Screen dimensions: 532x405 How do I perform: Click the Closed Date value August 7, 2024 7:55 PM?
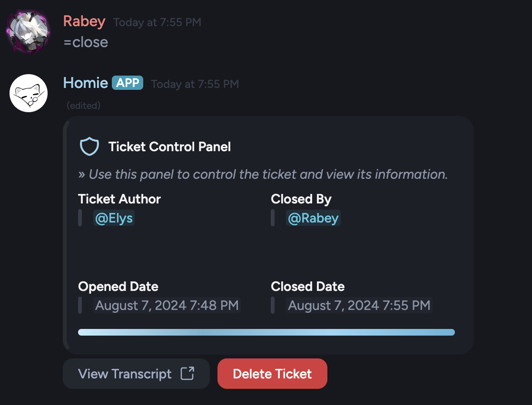pos(359,305)
